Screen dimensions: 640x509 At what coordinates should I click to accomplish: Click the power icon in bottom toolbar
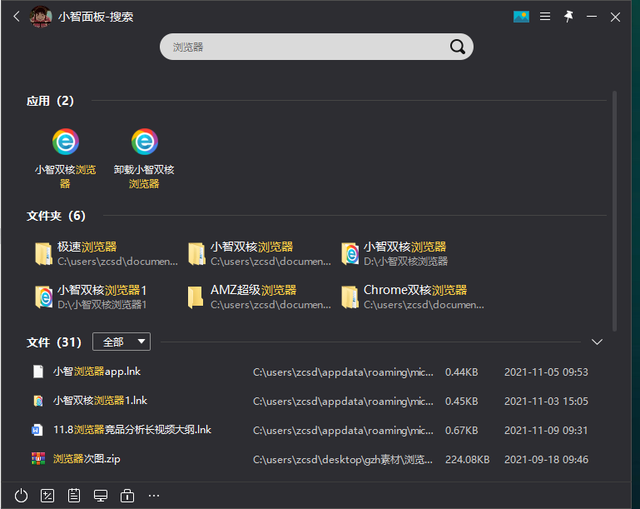(21, 495)
